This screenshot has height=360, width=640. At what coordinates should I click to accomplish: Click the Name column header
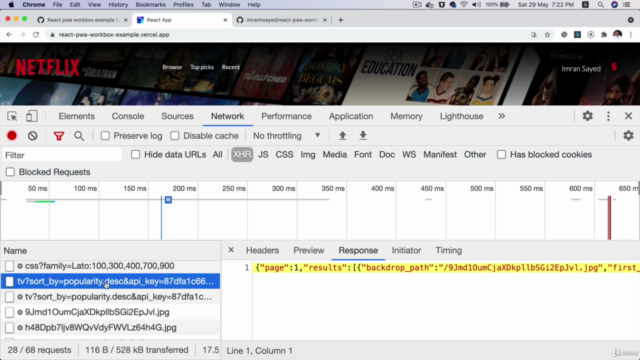pos(15,251)
